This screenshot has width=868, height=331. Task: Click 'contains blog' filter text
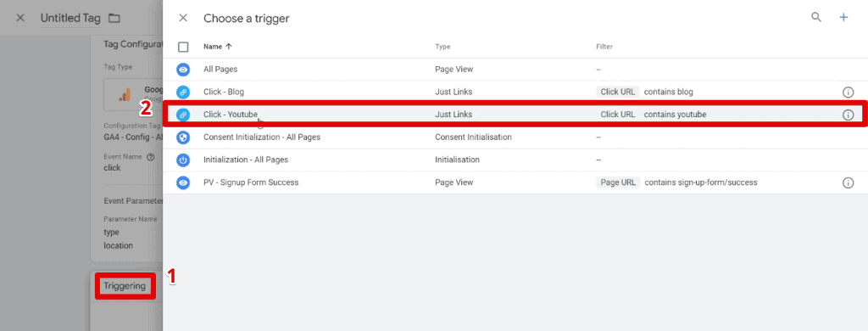pyautogui.click(x=668, y=92)
